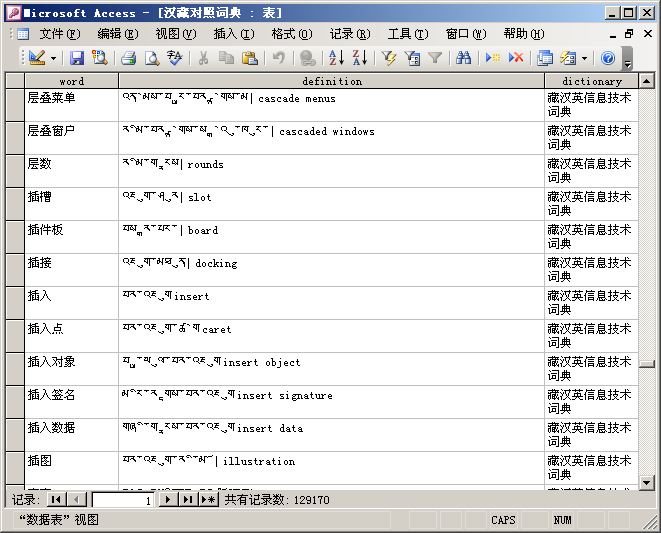The height and width of the screenshot is (533, 661).
Task: Click the Apply Filter funnel icon
Action: (435, 58)
